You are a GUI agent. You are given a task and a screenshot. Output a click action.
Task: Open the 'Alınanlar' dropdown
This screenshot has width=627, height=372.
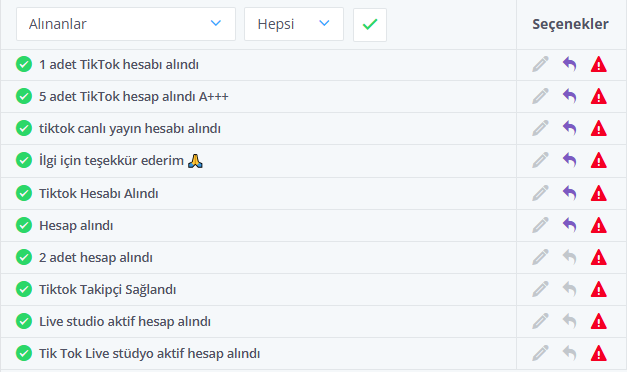pos(126,24)
